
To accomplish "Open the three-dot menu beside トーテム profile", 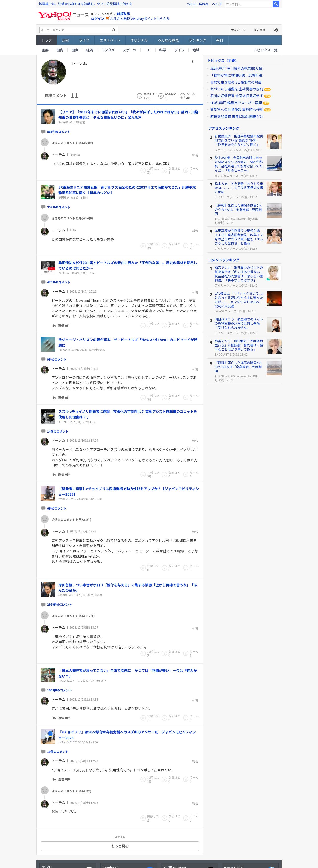I will coord(192,62).
